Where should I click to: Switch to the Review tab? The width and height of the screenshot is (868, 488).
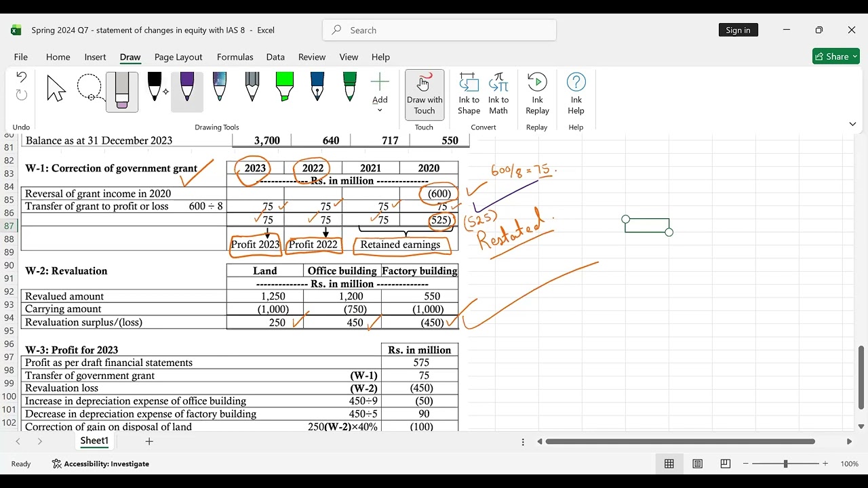pyautogui.click(x=312, y=57)
